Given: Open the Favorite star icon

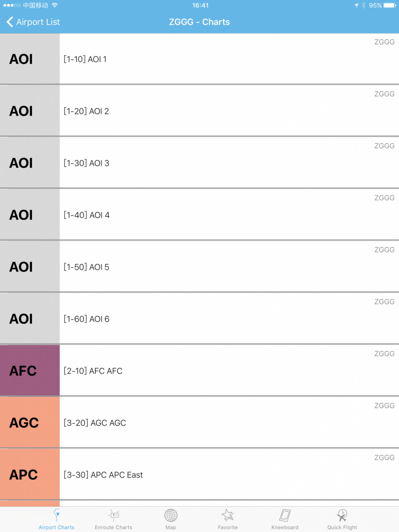Looking at the screenshot, I should coord(228,515).
